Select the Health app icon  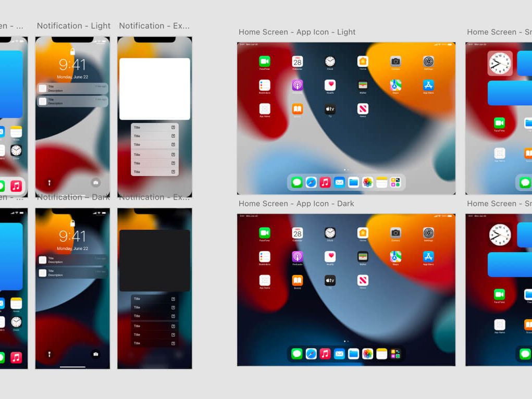click(330, 85)
